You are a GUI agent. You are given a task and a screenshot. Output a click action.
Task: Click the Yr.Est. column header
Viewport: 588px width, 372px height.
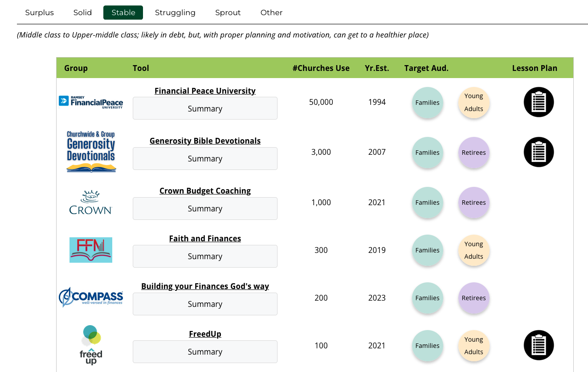(377, 68)
